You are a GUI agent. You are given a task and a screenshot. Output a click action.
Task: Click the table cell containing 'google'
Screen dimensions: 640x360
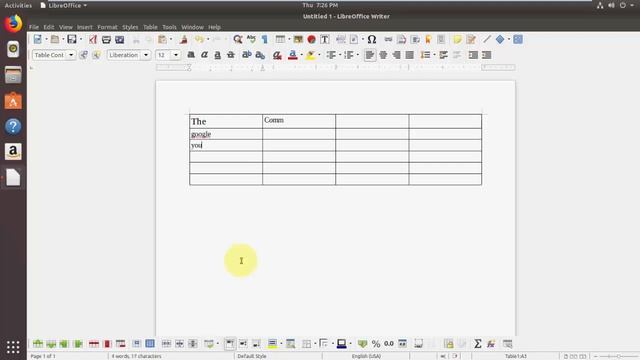226,134
